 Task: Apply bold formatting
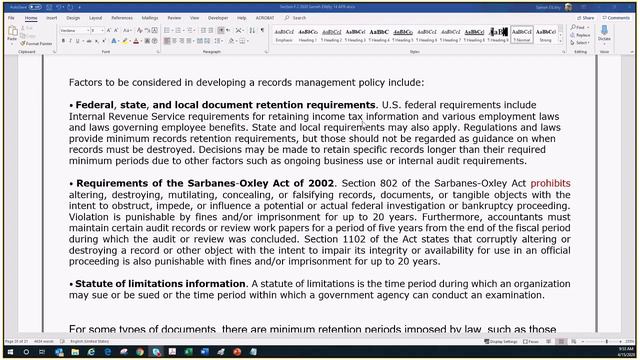[x=63, y=41]
